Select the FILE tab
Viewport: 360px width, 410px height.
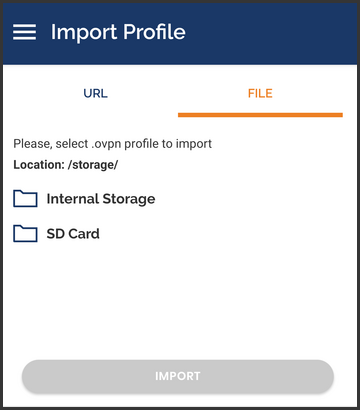click(260, 93)
